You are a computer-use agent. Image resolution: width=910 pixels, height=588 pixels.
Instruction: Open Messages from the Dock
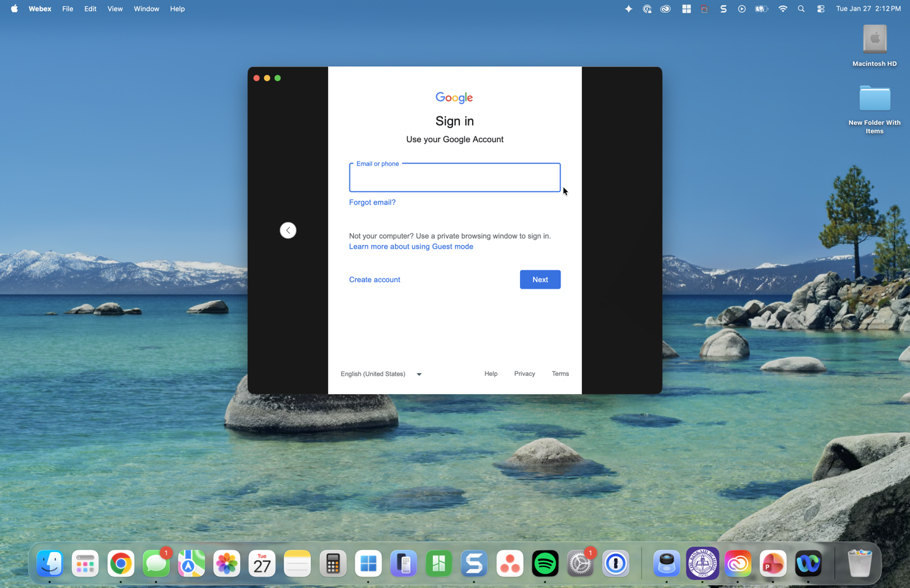tap(156, 563)
